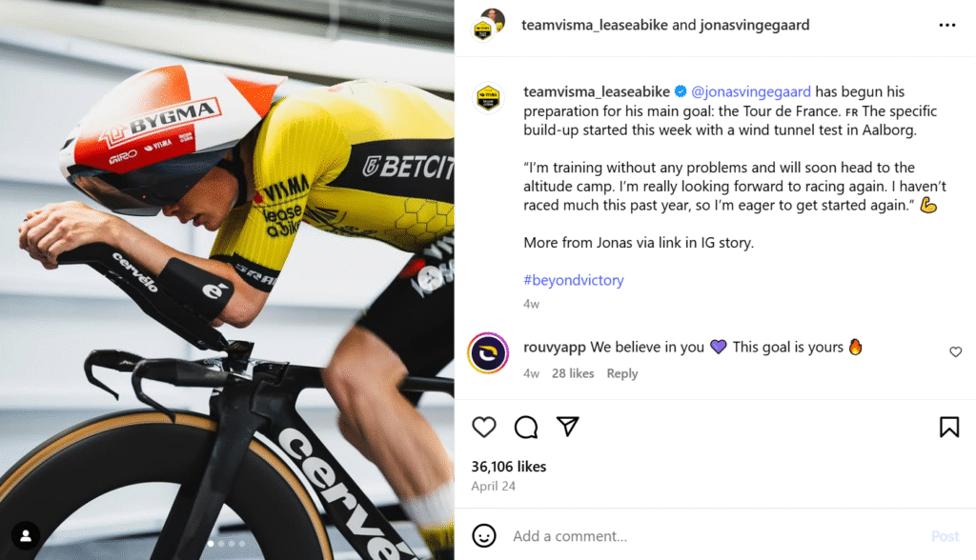Open the #beyondvictory hashtag
The width and height of the screenshot is (976, 560).
tap(573, 280)
